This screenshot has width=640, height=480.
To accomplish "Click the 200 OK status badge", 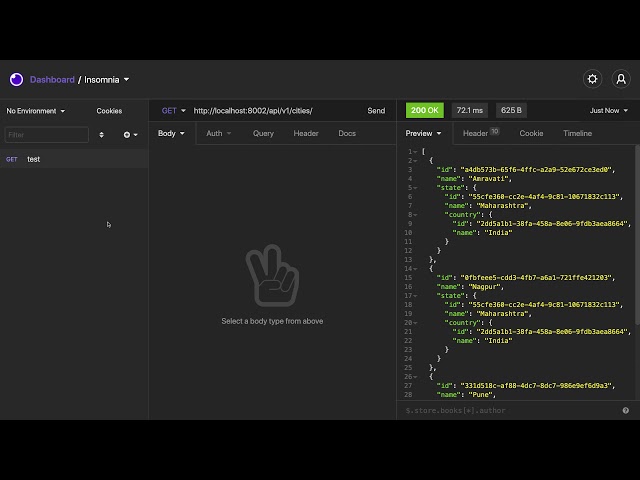I will [x=424, y=110].
